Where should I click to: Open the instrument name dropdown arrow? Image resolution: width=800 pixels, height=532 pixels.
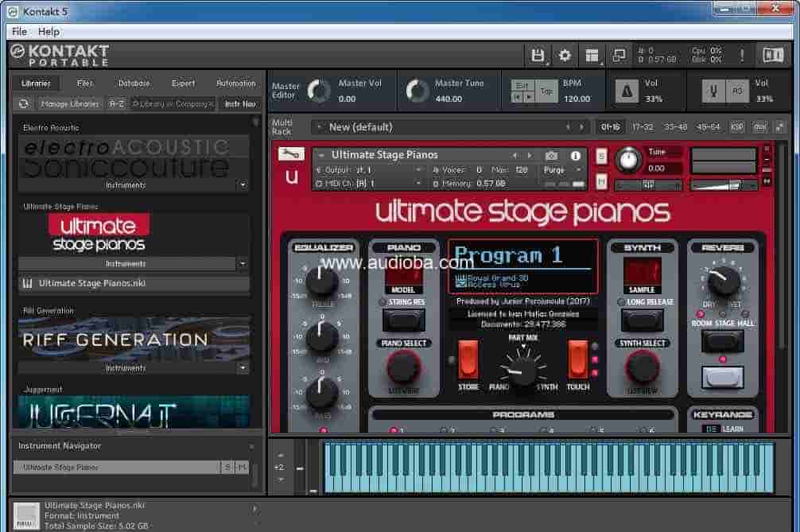[x=322, y=155]
